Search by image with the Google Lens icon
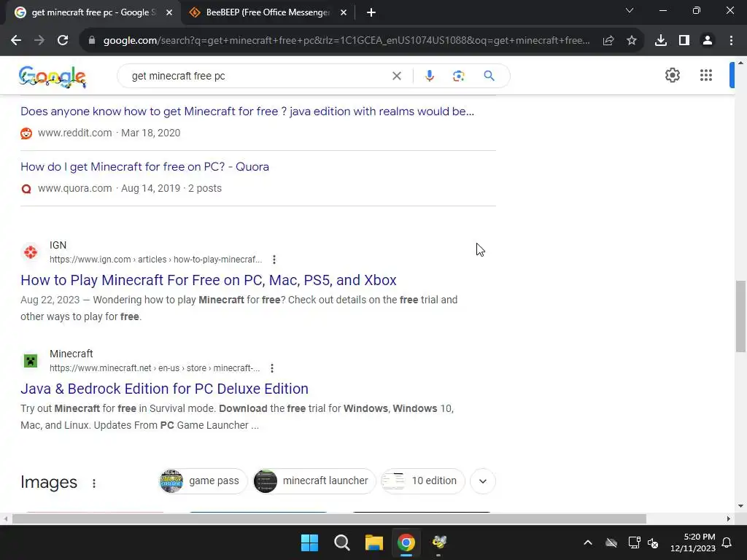 tap(458, 76)
